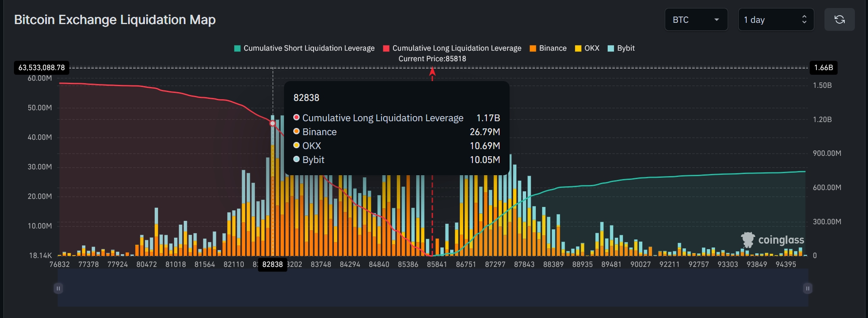Image resolution: width=868 pixels, height=318 pixels.
Task: Click the left range slider handle
Action: tap(58, 288)
